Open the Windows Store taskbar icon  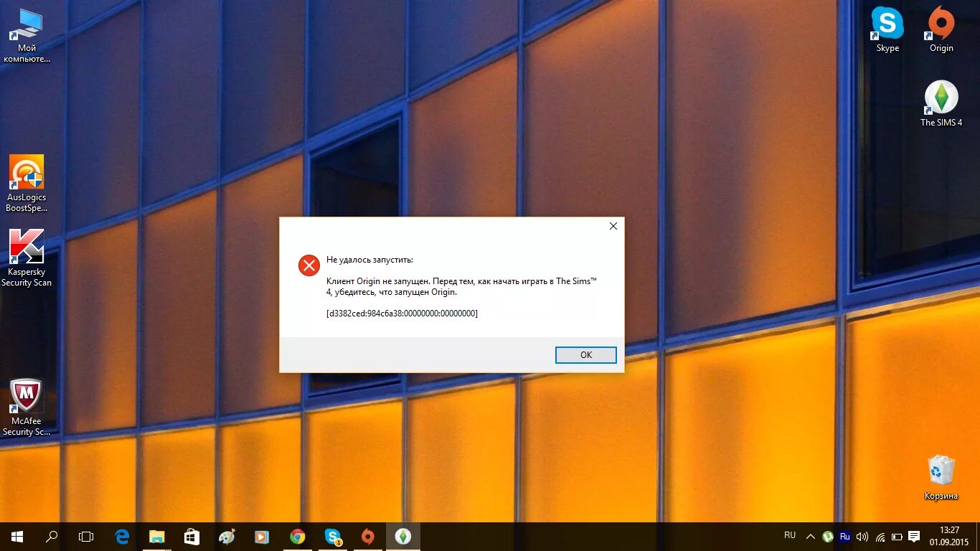coord(192,537)
